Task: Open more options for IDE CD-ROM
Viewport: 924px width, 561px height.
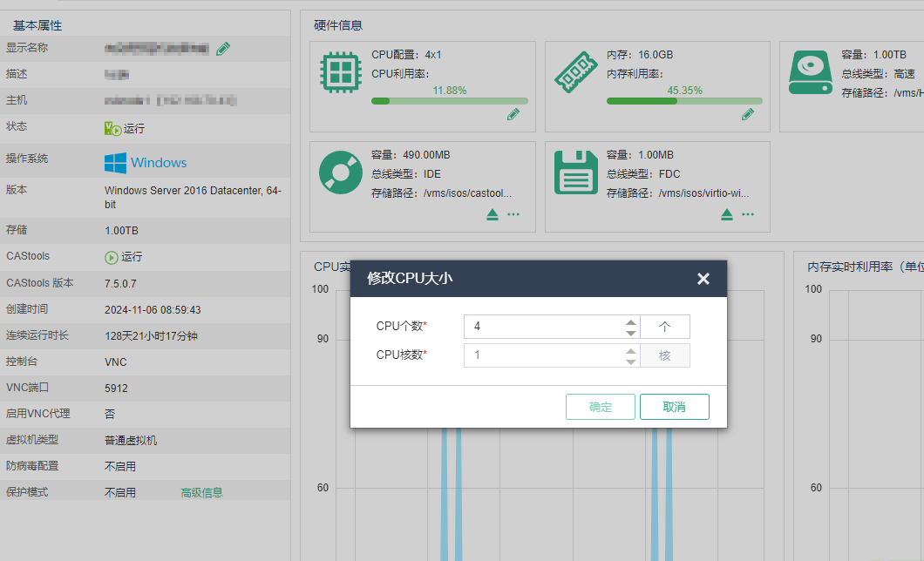Action: 513,214
